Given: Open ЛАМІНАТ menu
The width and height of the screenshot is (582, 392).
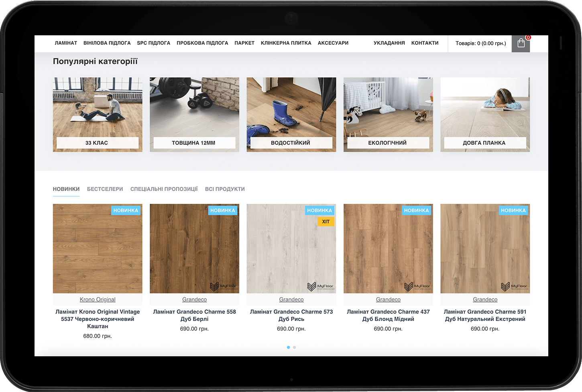Looking at the screenshot, I should pyautogui.click(x=66, y=43).
